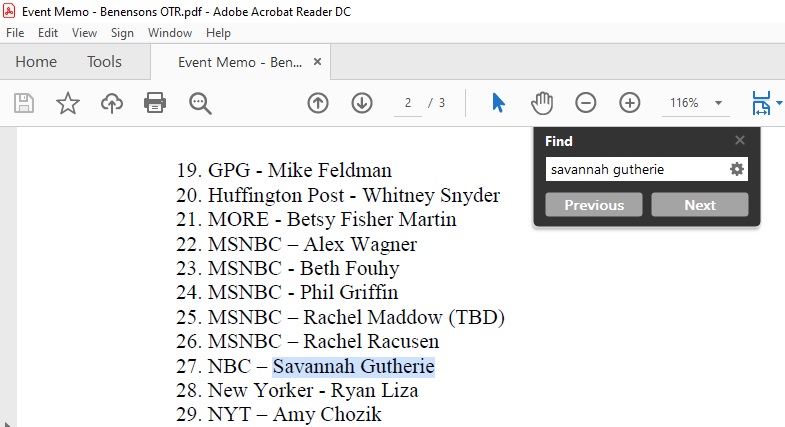Click the Acrobat PDF icon in the title bar
Screen dimensions: 785x427
(x=9, y=11)
